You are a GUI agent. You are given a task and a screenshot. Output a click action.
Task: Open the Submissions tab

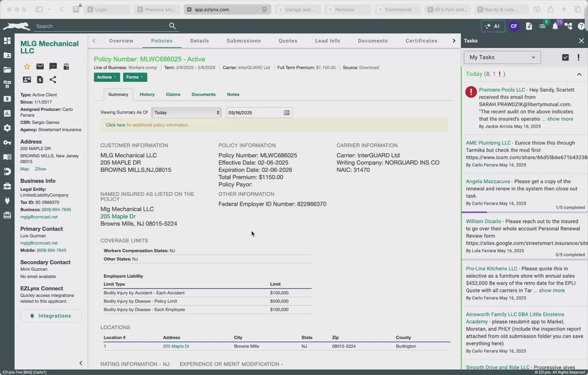point(244,41)
